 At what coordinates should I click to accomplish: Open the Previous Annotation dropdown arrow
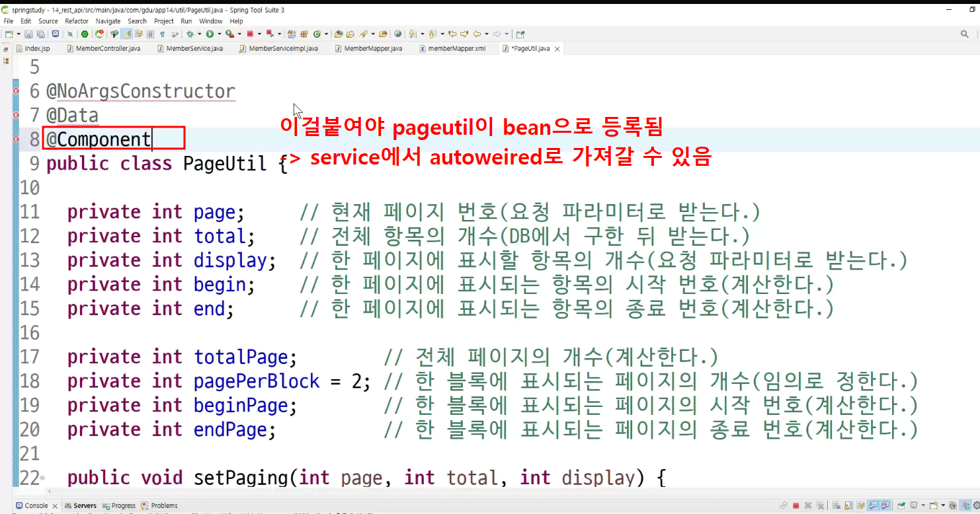click(x=442, y=34)
